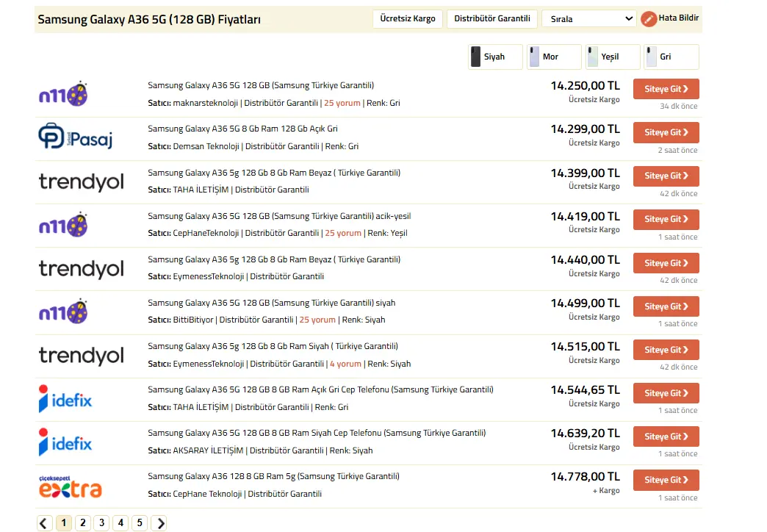Screen dimensions: 767x532
Task: Click 'Satıcı: Demsan Teknoloji' seller text
Action: tap(194, 146)
